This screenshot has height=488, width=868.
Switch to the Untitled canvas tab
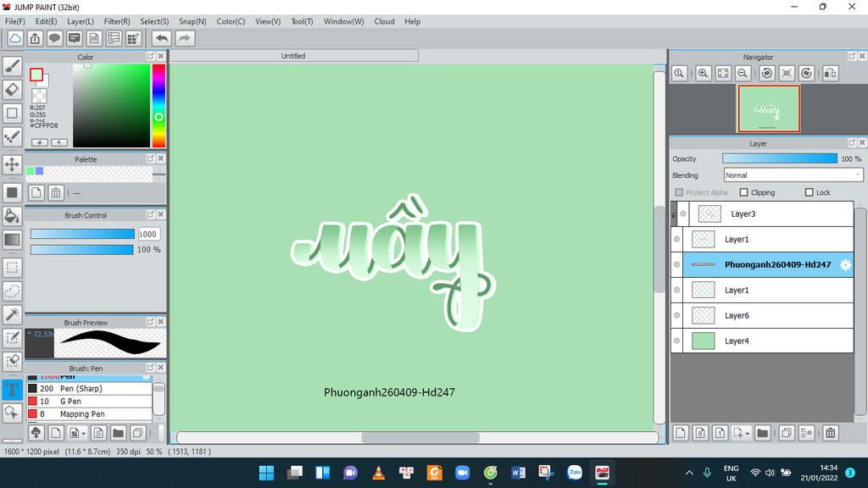pos(293,56)
